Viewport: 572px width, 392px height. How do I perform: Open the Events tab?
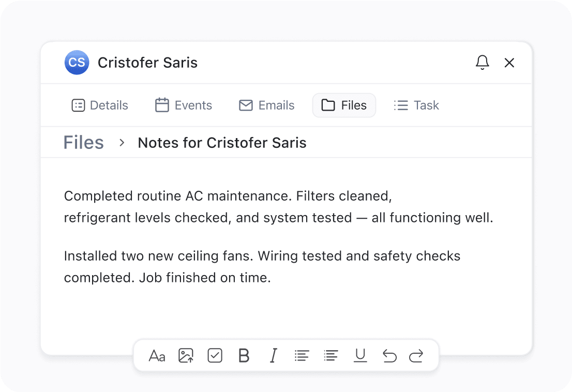click(x=184, y=105)
